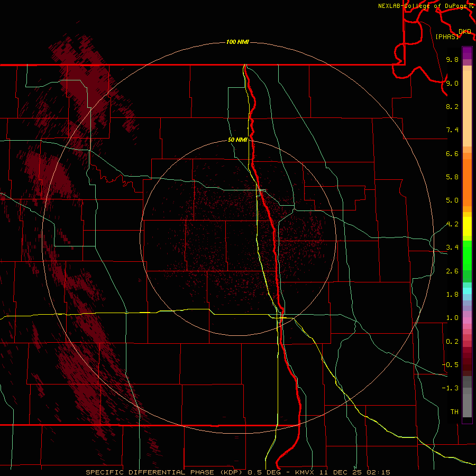Click the 1.0 scale label
The width and height of the screenshot is (476, 476).
[452, 318]
